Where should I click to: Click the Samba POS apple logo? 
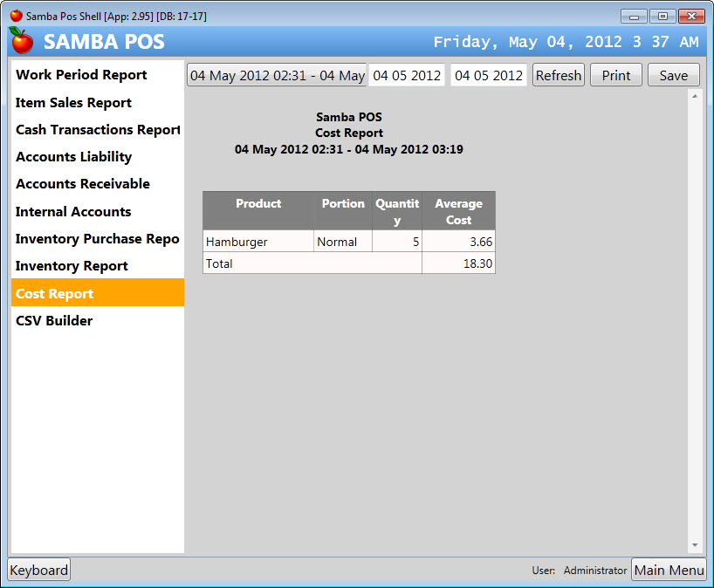coord(22,40)
